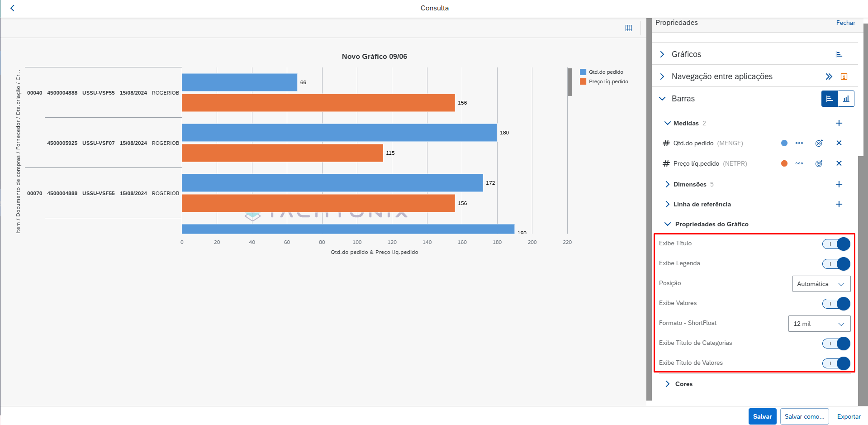Viewport: 868px width, 425px height.
Task: Open more options for Qtd.do pedido
Action: click(799, 143)
